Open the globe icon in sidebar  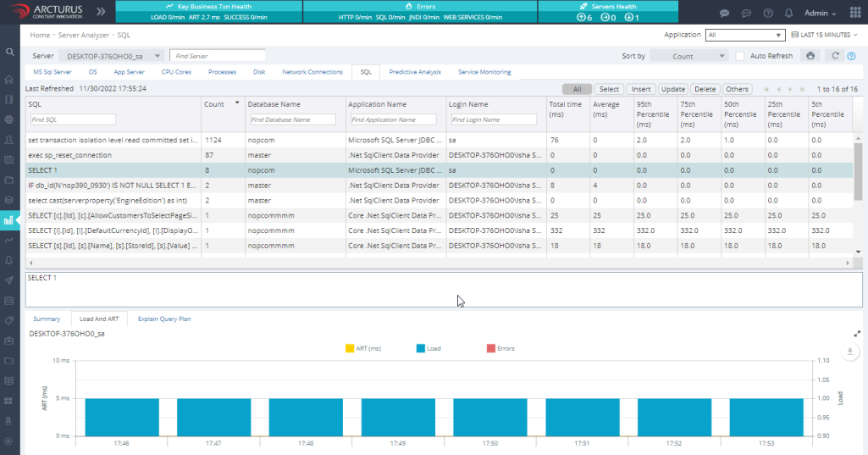8,119
